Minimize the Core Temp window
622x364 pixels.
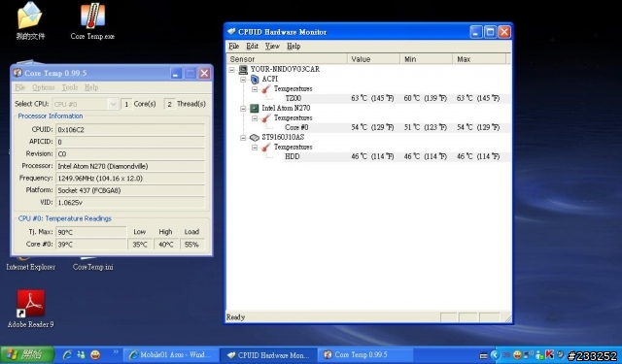click(177, 73)
